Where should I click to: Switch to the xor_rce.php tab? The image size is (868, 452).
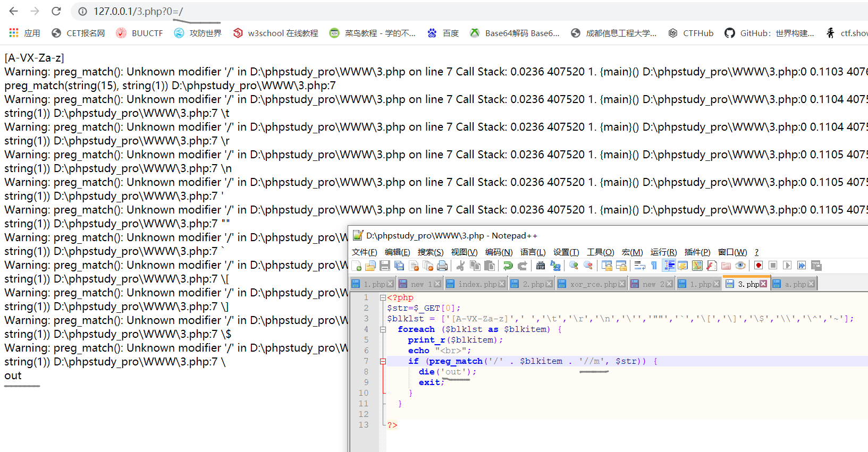(x=592, y=284)
